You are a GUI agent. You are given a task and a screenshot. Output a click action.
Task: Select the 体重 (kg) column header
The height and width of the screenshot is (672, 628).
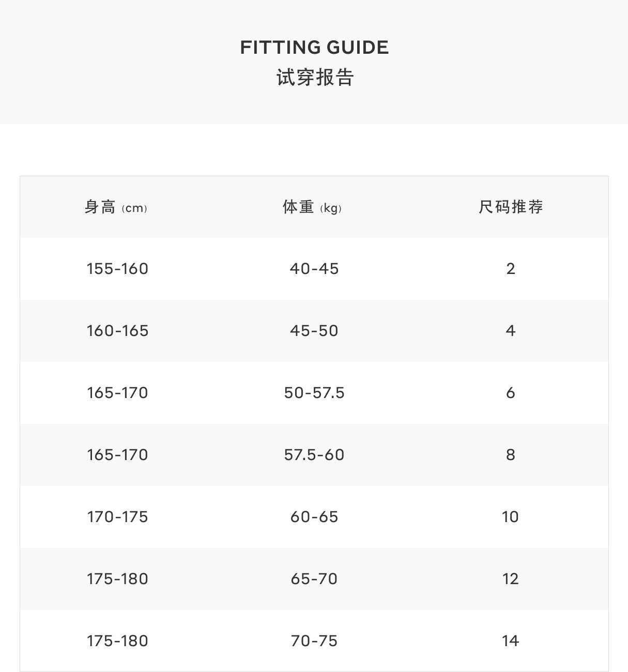click(313, 207)
